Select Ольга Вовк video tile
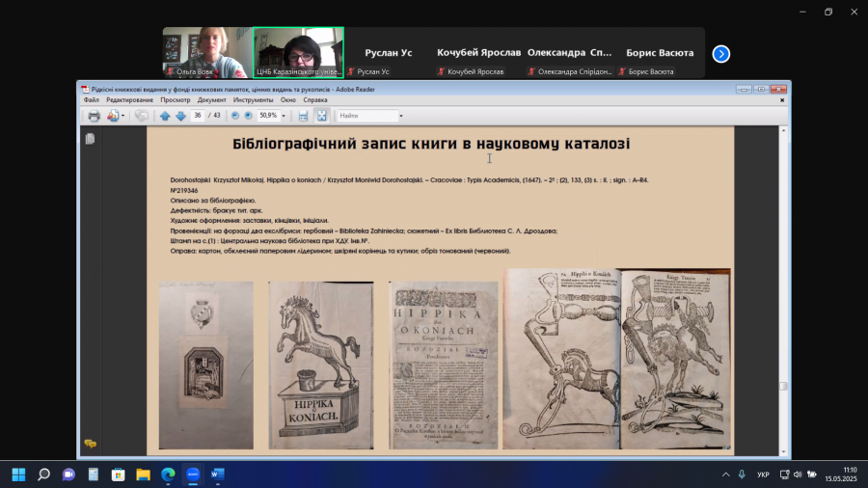868x488 pixels. click(207, 53)
